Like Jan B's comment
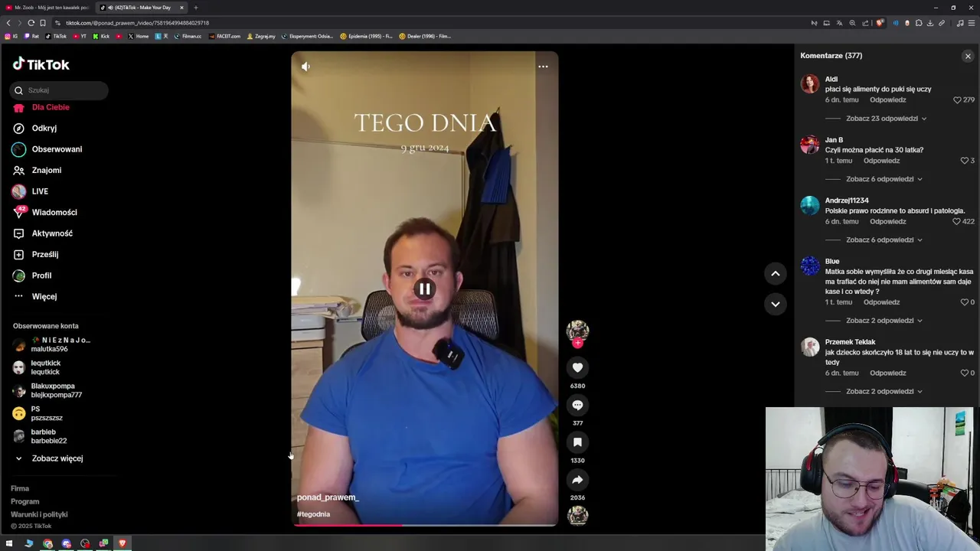980x551 pixels. click(x=964, y=161)
